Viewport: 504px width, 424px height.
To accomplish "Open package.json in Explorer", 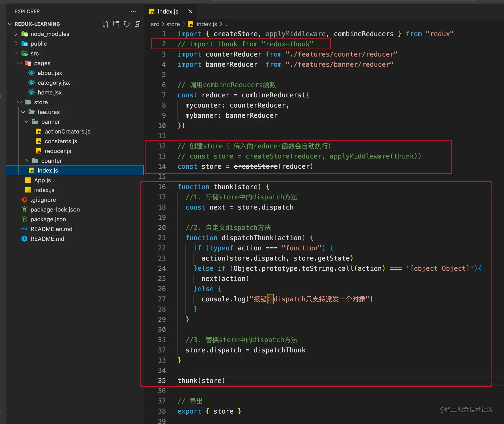I will pos(48,219).
